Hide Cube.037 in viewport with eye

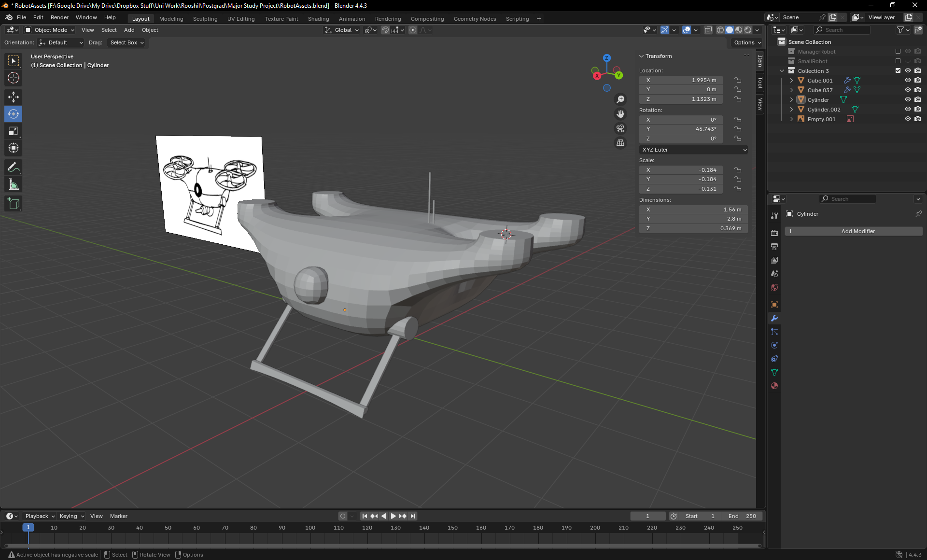pos(908,90)
